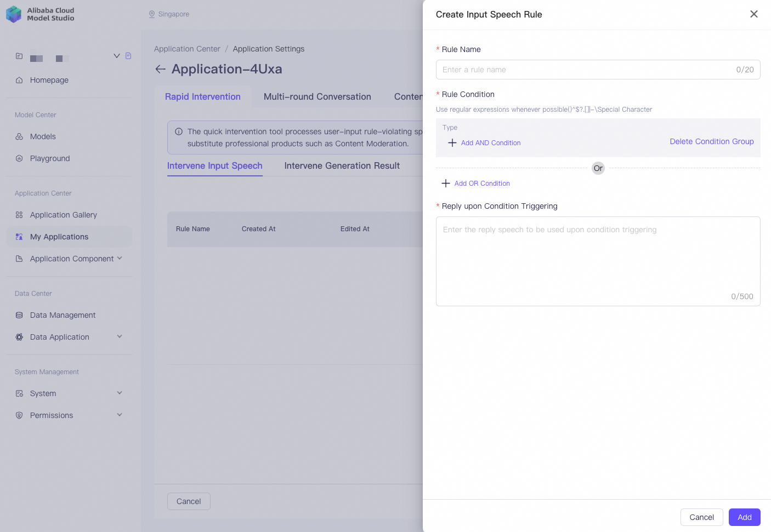771x532 pixels.
Task: Click the purple Add button
Action: pyautogui.click(x=744, y=517)
